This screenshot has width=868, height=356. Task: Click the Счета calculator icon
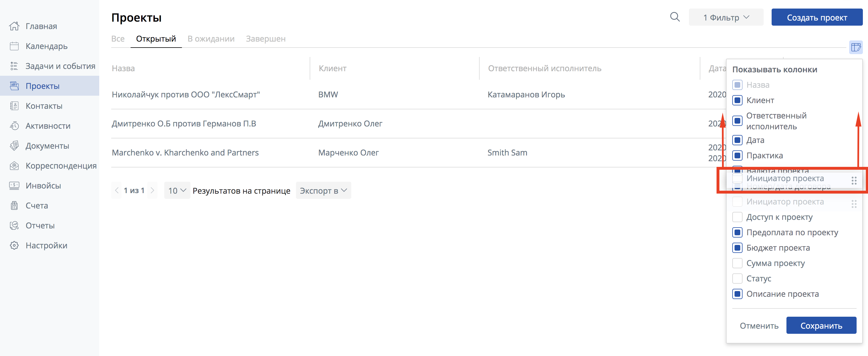14,205
